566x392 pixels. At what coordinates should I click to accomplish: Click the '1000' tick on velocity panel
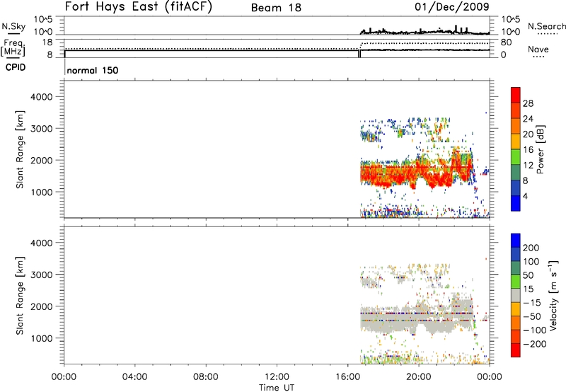point(42,338)
